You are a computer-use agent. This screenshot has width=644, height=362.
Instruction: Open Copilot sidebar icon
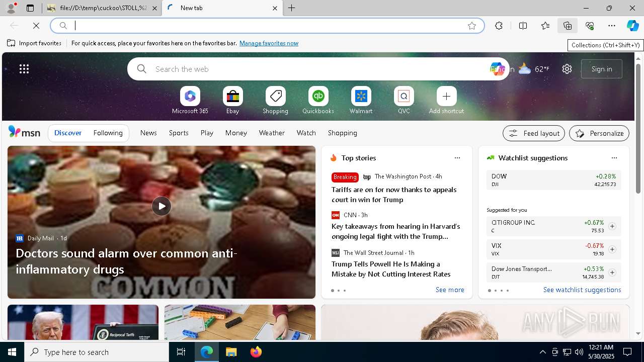[x=633, y=26]
